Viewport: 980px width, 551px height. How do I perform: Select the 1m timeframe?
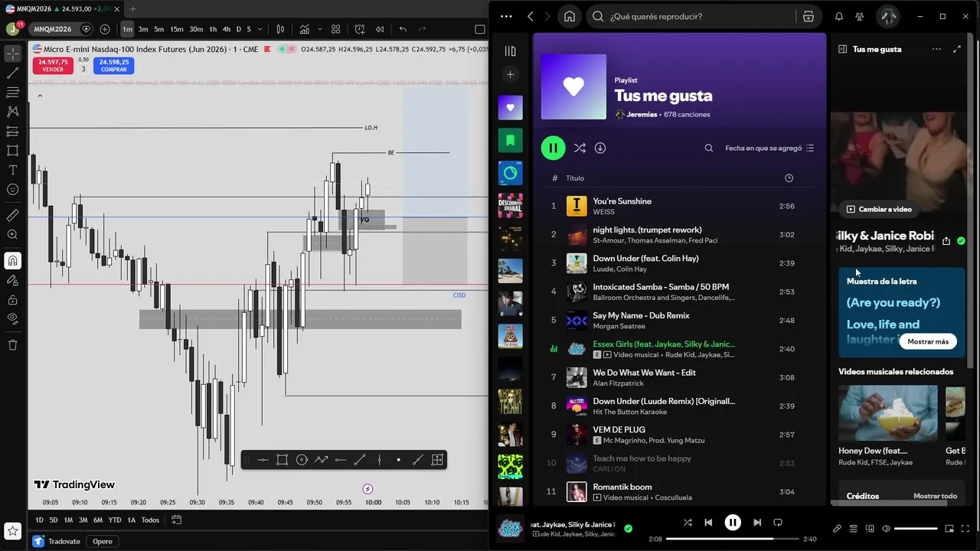coord(127,29)
